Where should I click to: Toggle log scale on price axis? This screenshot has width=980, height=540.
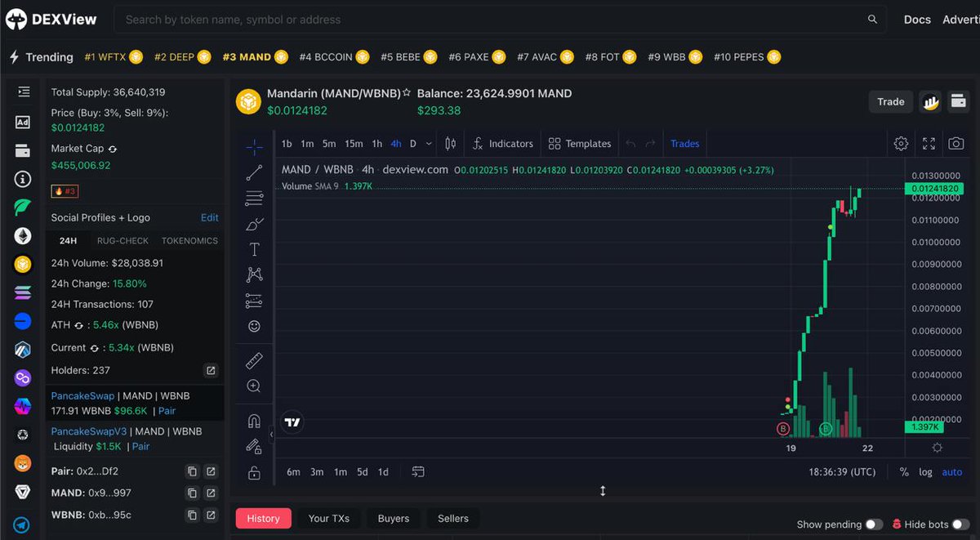pyautogui.click(x=925, y=472)
